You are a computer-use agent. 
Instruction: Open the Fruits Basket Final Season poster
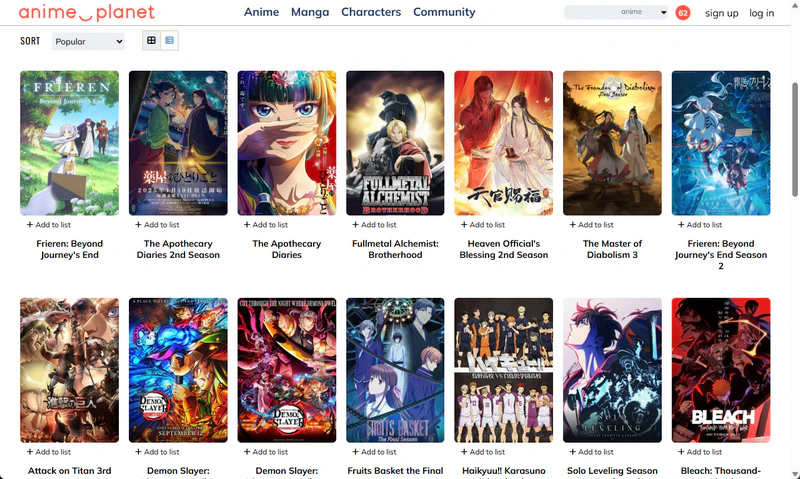(x=395, y=370)
